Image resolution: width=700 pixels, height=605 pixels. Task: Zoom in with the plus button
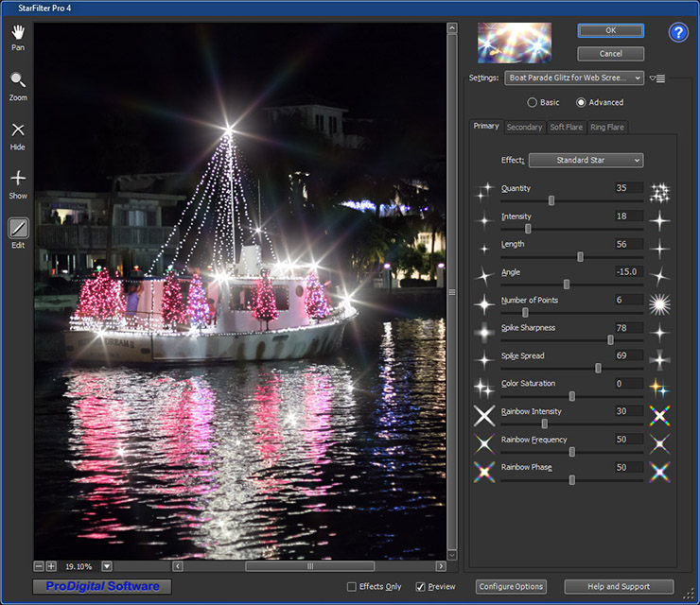pos(51,566)
